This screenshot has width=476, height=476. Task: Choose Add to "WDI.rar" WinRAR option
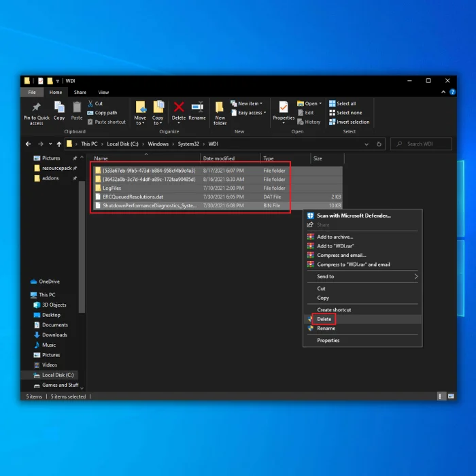(x=334, y=245)
